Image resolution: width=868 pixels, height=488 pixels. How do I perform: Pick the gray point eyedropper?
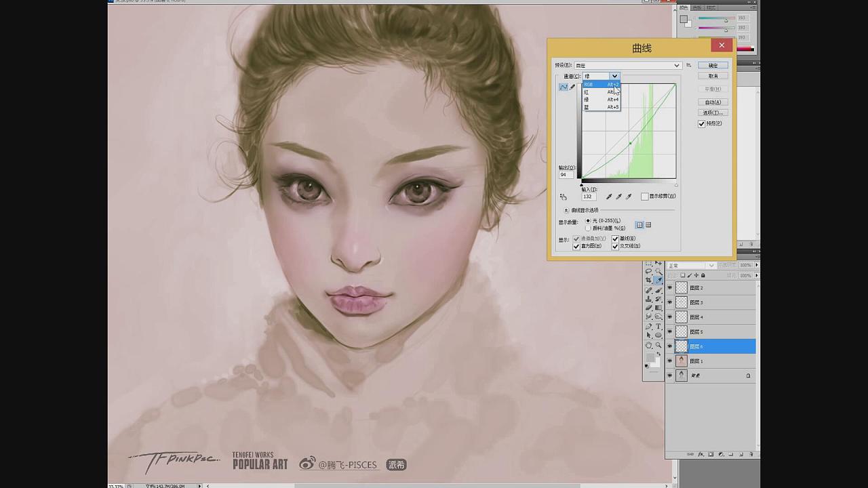(x=618, y=197)
